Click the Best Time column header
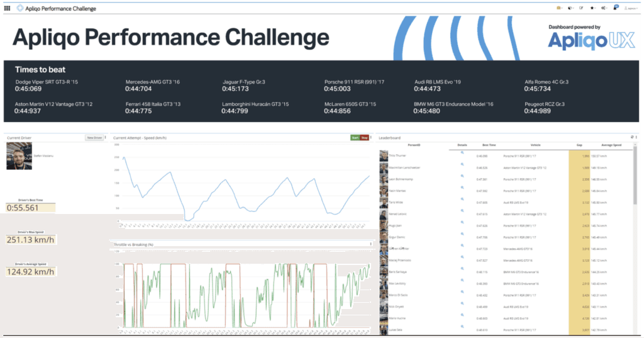The image size is (644, 338). [489, 145]
